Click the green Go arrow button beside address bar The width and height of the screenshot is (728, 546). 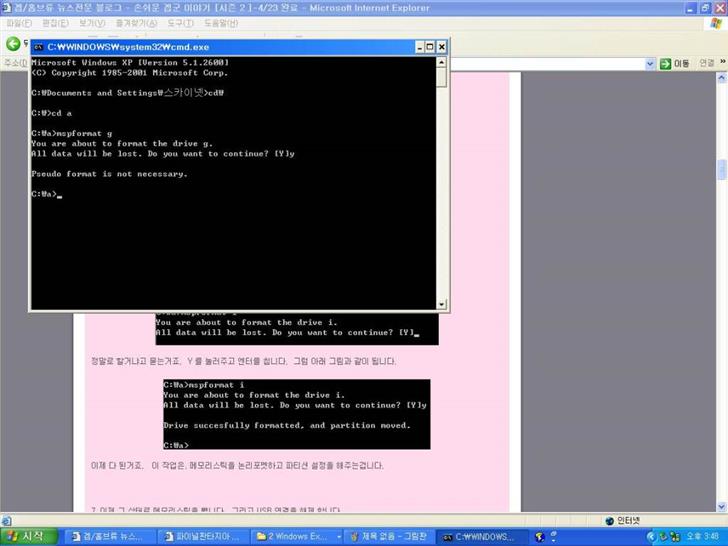[665, 64]
